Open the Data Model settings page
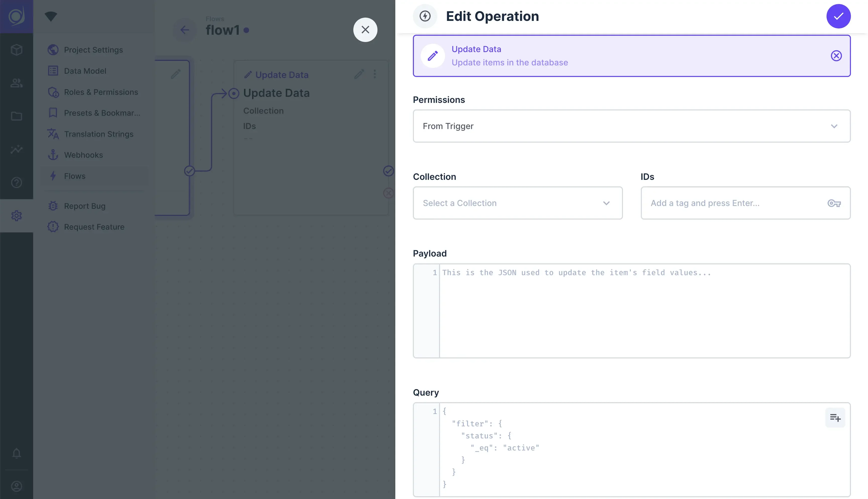868x499 pixels. (x=85, y=71)
